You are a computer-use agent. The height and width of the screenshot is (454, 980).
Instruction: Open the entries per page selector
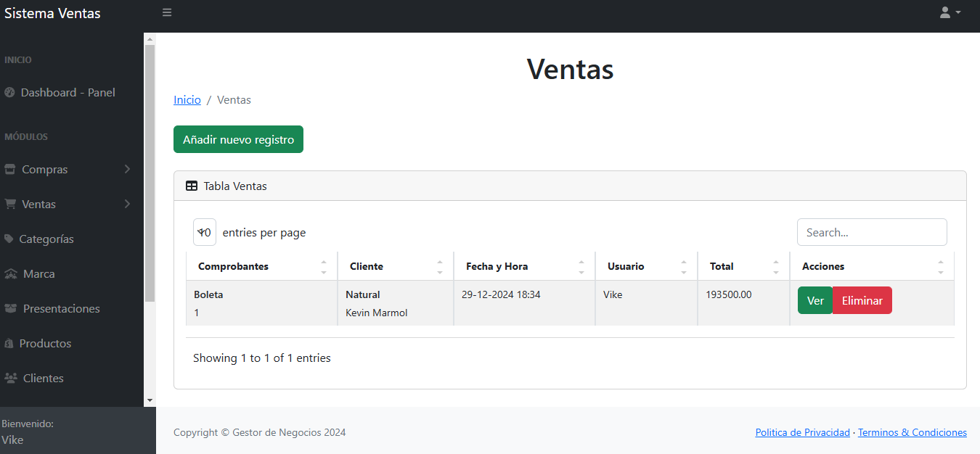coord(204,232)
